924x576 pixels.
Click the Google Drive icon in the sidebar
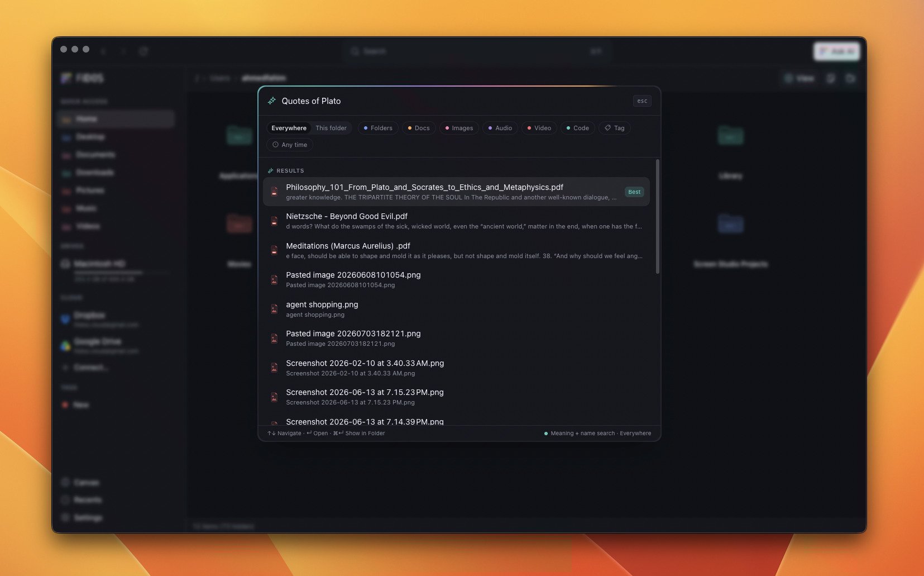[65, 345]
